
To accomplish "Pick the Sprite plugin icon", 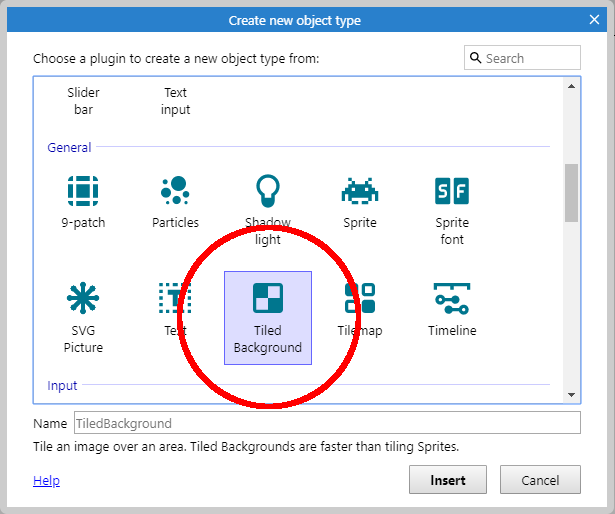I will click(x=359, y=191).
